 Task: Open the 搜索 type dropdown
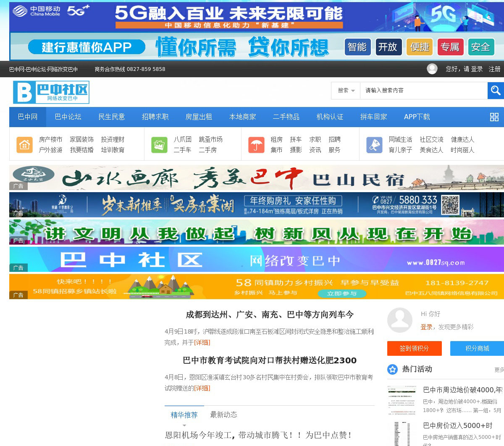pos(346,90)
